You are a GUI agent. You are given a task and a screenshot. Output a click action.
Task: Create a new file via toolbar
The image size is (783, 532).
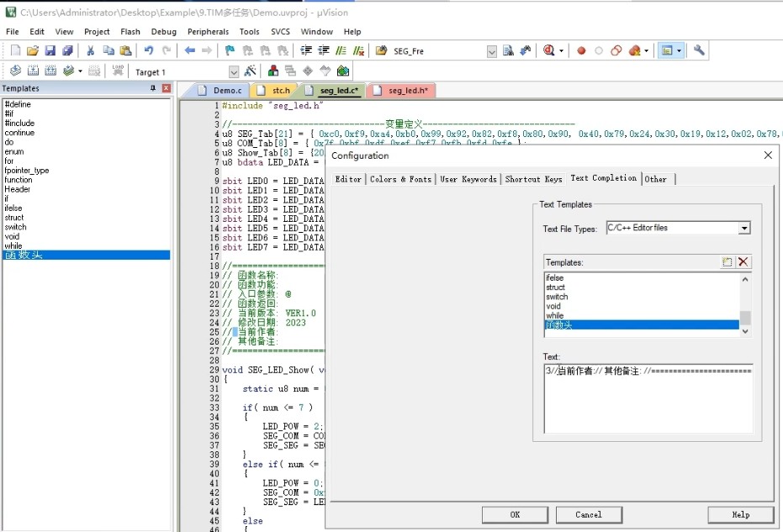click(15, 50)
